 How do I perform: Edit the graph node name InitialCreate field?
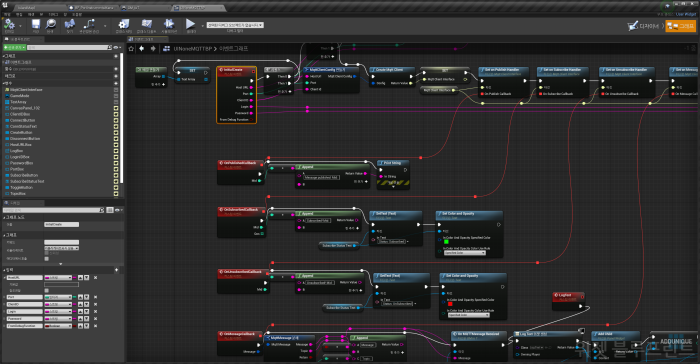coord(62,224)
